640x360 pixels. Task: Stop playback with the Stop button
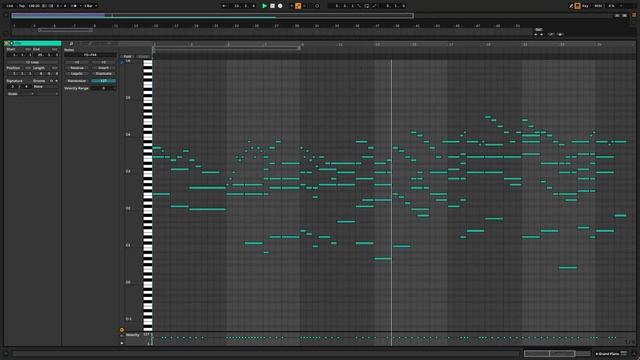pos(272,6)
